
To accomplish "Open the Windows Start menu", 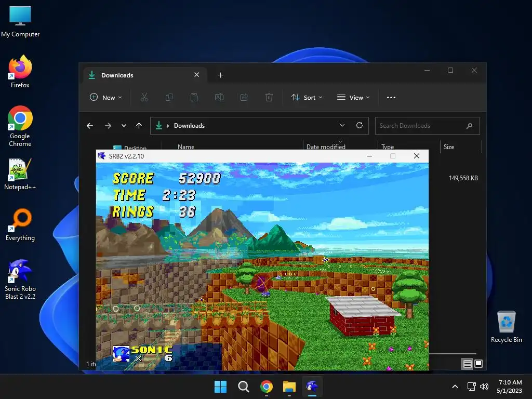I will [x=220, y=387].
